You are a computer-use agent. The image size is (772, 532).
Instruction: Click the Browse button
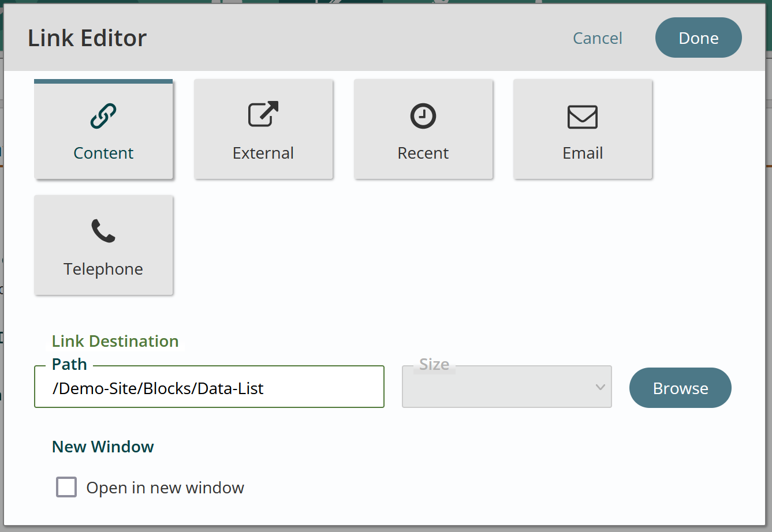pos(680,388)
